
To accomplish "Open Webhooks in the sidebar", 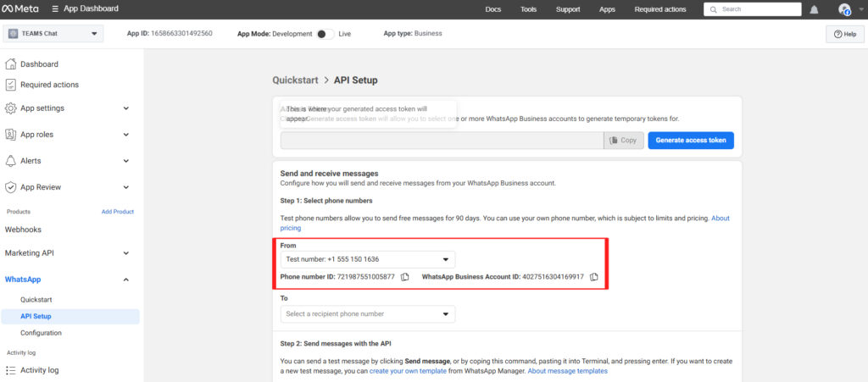I will (x=23, y=230).
